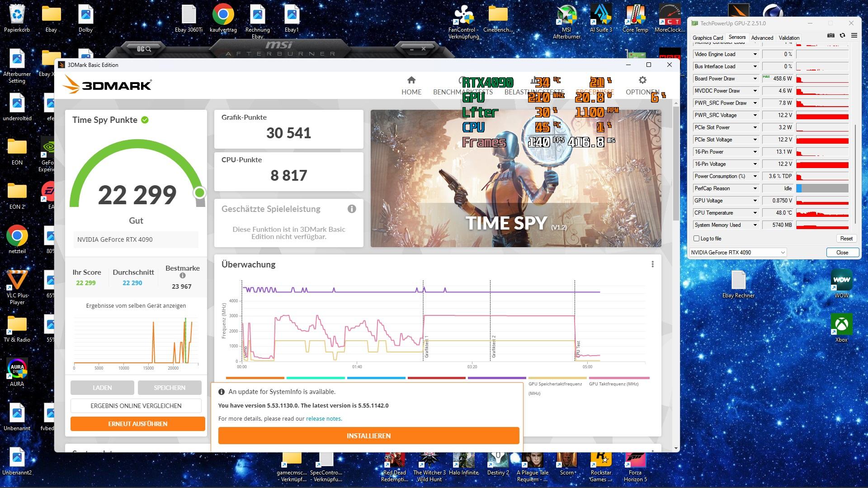Image resolution: width=868 pixels, height=488 pixels.
Task: Click ERGEBNIS ONLINE VERGLEICHEN button
Action: tap(136, 406)
